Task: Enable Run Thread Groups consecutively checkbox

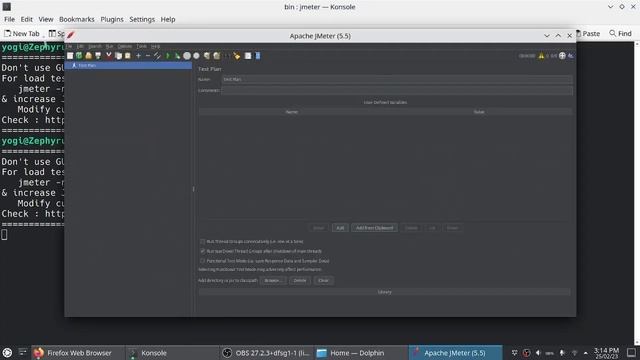Action: 202,242
